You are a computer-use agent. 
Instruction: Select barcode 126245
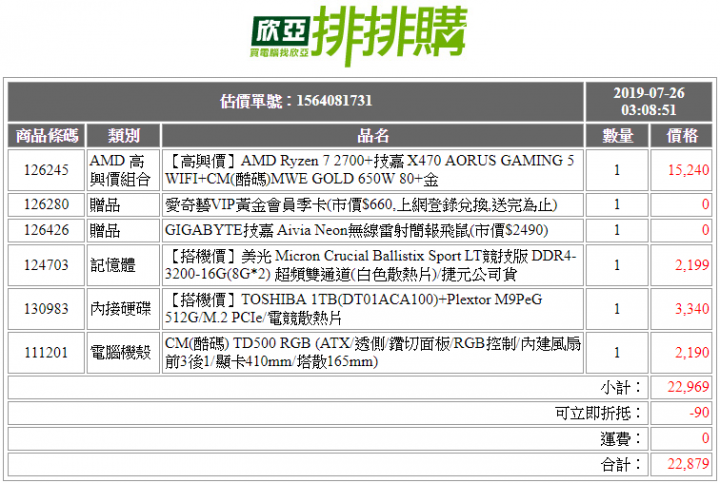[46, 170]
